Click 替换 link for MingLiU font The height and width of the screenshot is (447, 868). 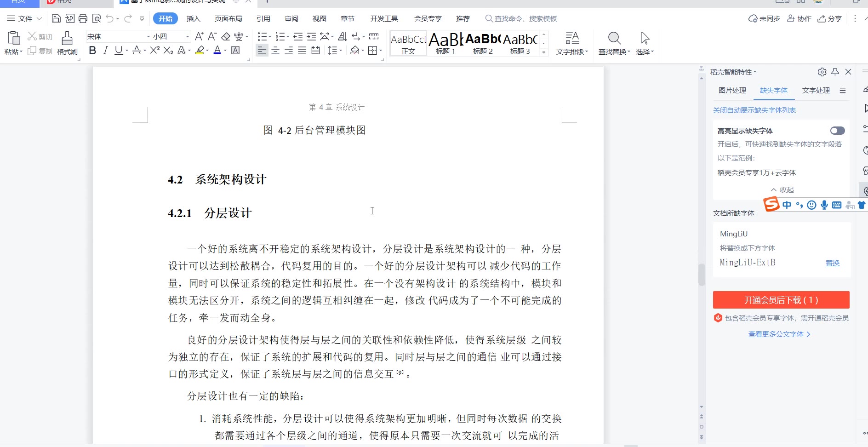coord(833,263)
